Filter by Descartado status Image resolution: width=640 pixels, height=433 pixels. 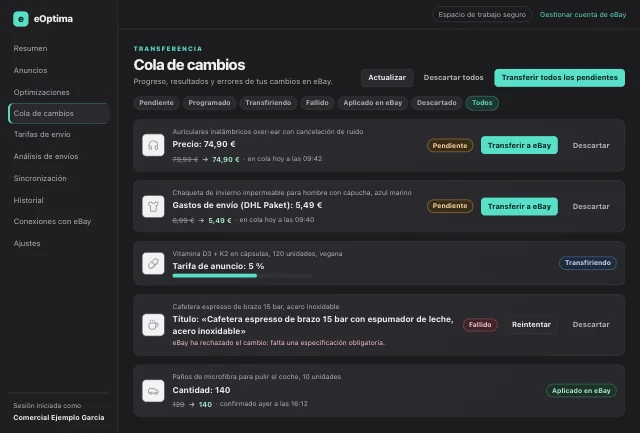pos(436,103)
